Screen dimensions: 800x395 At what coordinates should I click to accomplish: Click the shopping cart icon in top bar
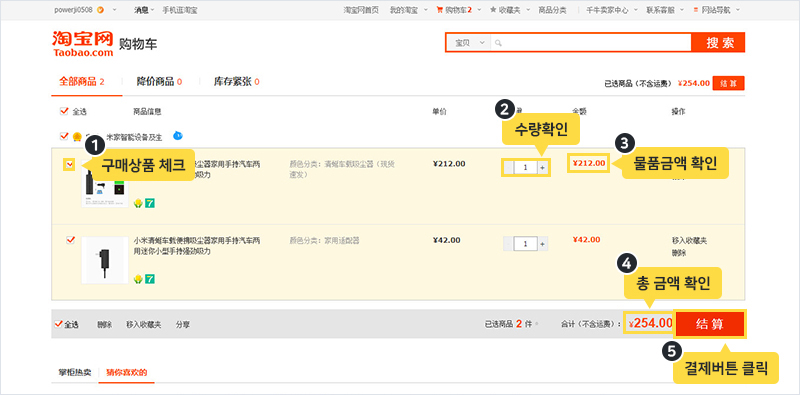click(x=439, y=10)
